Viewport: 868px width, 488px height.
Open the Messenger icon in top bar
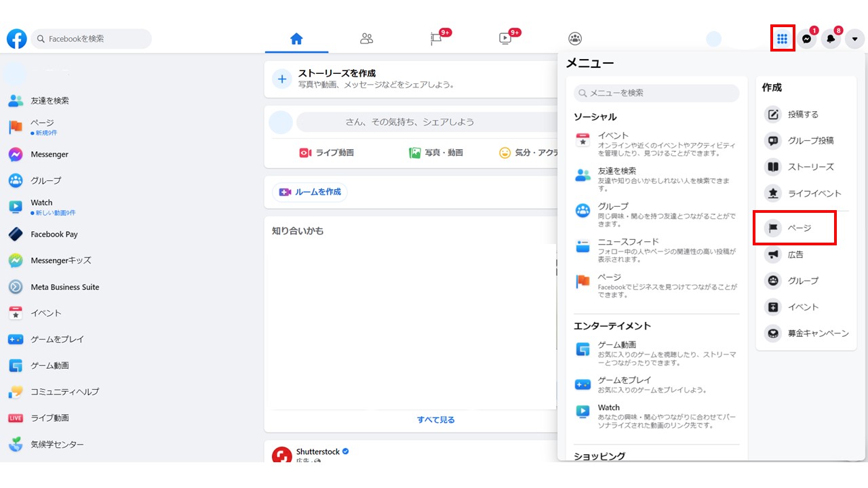(x=806, y=39)
